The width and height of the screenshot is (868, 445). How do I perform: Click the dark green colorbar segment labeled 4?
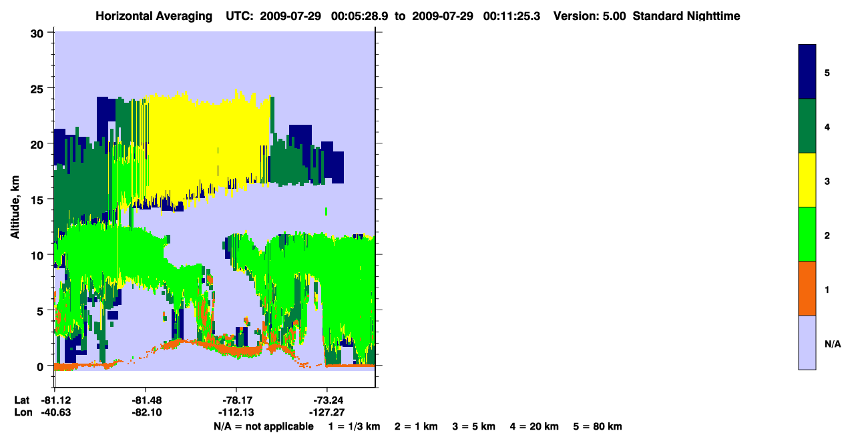coord(807,126)
